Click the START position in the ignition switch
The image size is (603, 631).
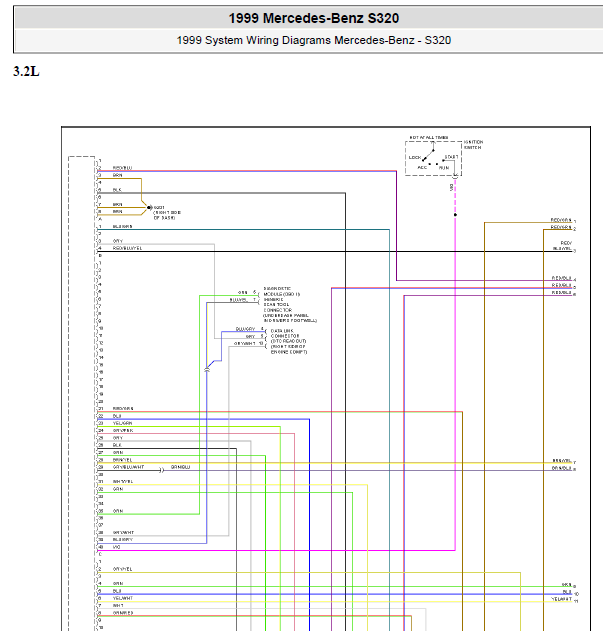point(451,157)
